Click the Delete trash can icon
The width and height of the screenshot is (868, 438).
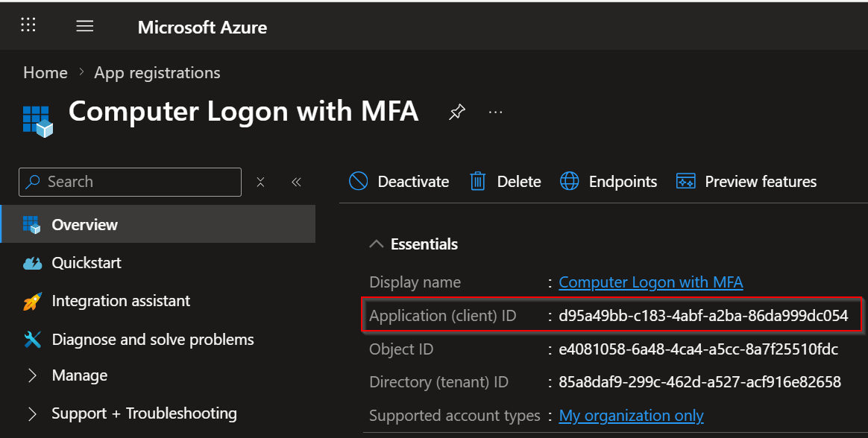click(x=478, y=181)
